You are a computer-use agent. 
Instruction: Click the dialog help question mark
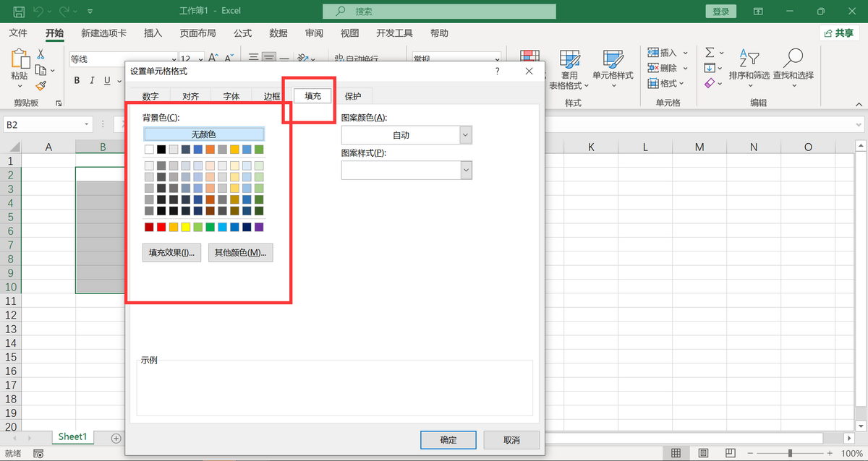point(498,71)
